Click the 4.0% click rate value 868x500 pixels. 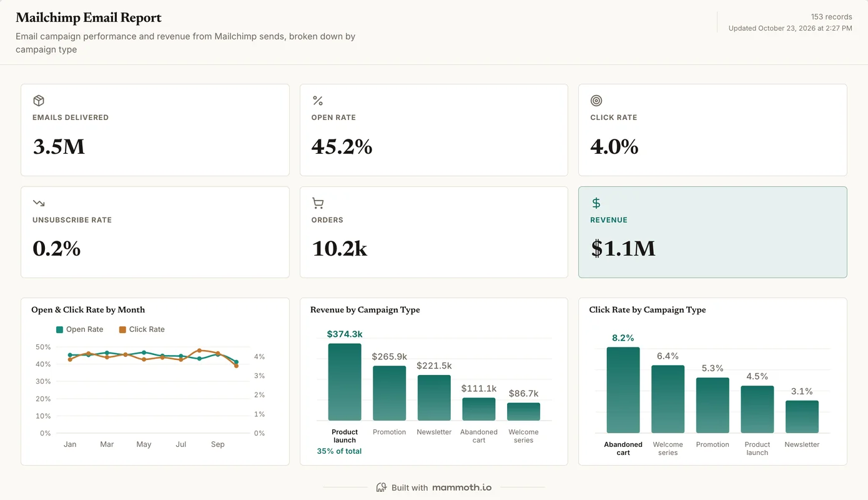coord(614,147)
